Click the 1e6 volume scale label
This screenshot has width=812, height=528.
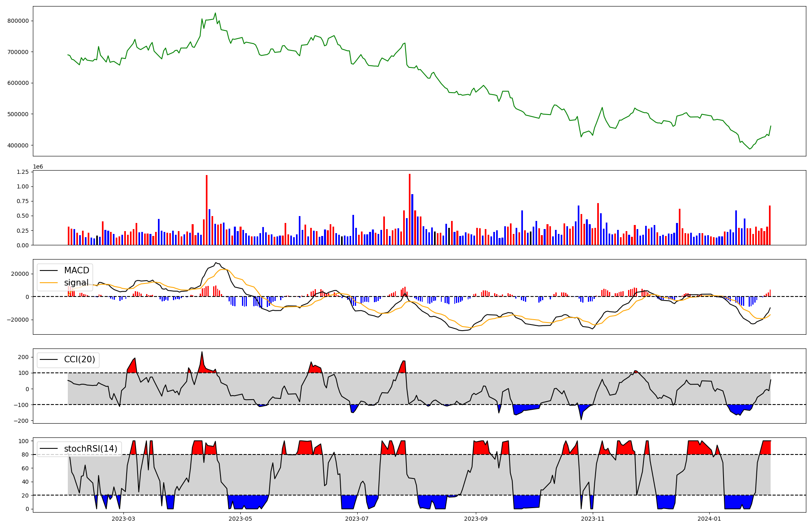[x=38, y=167]
